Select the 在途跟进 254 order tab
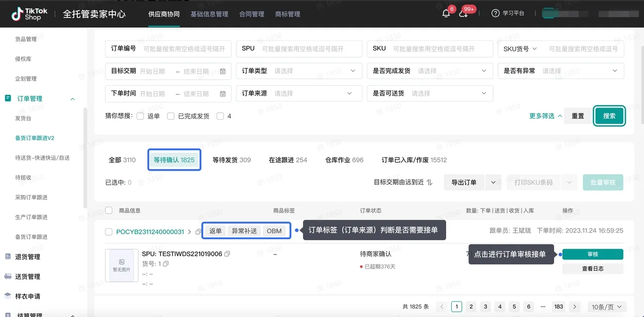Screen dimensions: 644x317 (288, 160)
